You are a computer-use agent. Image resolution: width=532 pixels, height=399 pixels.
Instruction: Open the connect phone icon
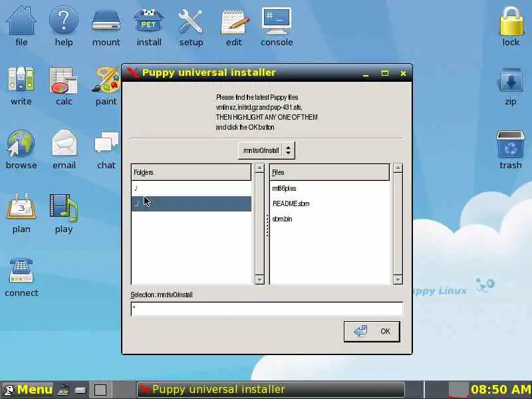coord(21,277)
